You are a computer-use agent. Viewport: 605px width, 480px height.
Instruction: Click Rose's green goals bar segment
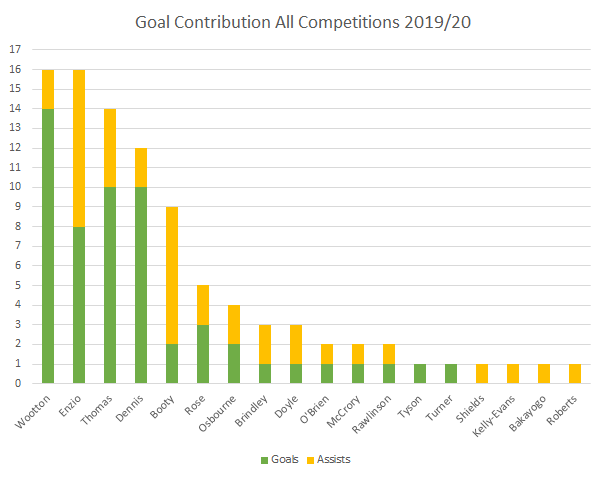204,353
